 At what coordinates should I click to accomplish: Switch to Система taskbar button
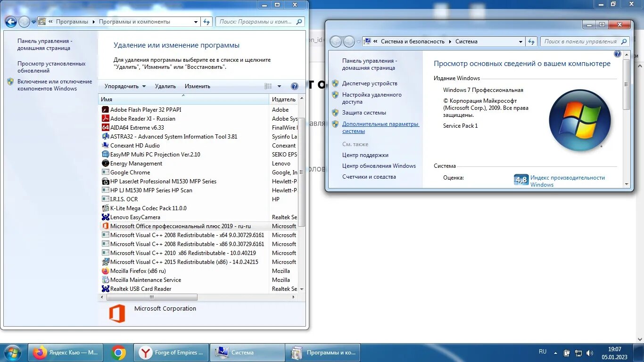point(247,353)
